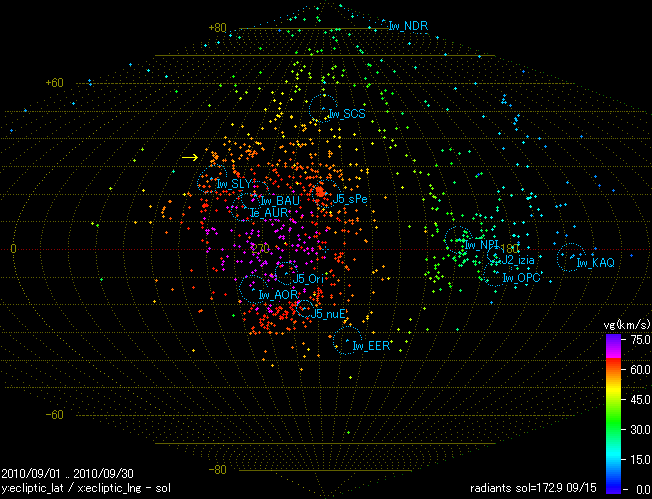The image size is (652, 499).
Task: Click the Iw_SLY shower label
Action: pos(234,184)
